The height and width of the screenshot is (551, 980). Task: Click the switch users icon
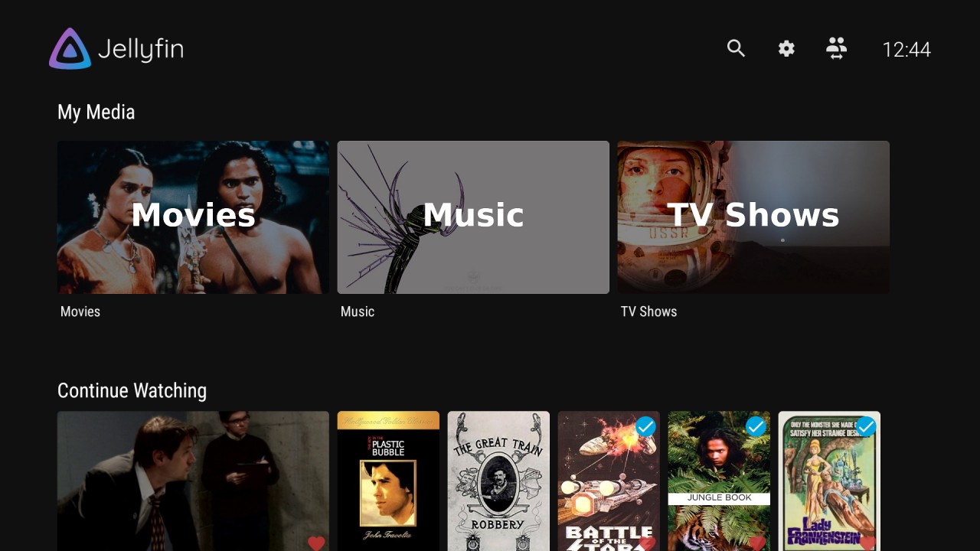point(836,49)
